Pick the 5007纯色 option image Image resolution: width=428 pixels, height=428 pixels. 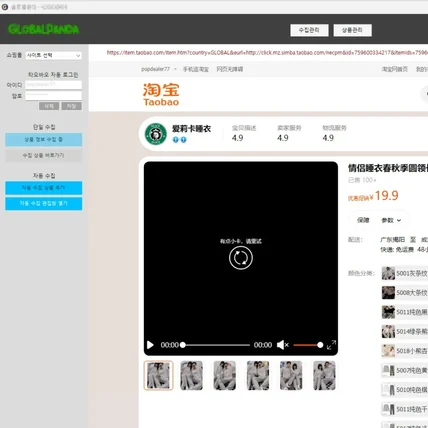coord(388,370)
